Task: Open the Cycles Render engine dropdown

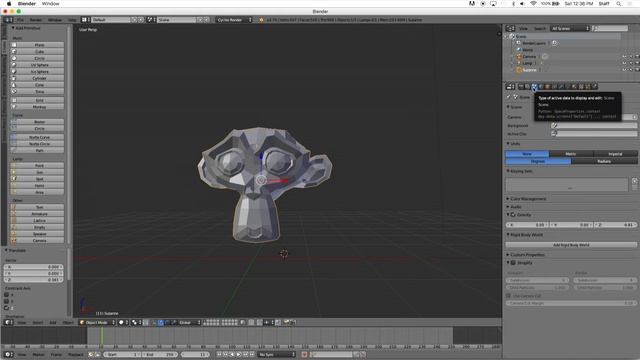Action: coord(234,20)
